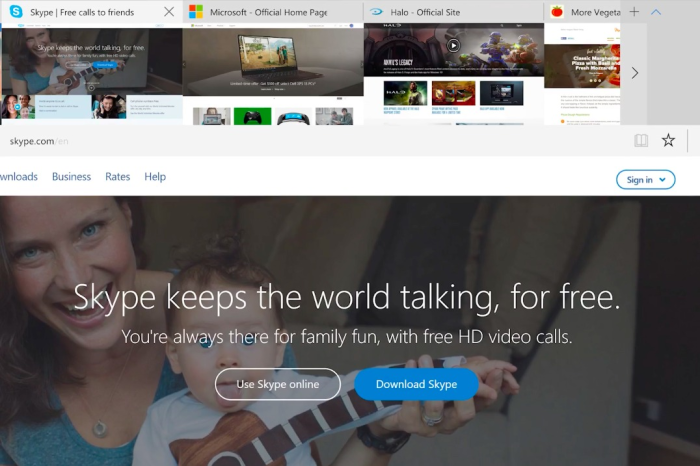Viewport: 700px width, 466px height.
Task: Click the headline Skype keeps the world talking
Action: pyautogui.click(x=347, y=297)
